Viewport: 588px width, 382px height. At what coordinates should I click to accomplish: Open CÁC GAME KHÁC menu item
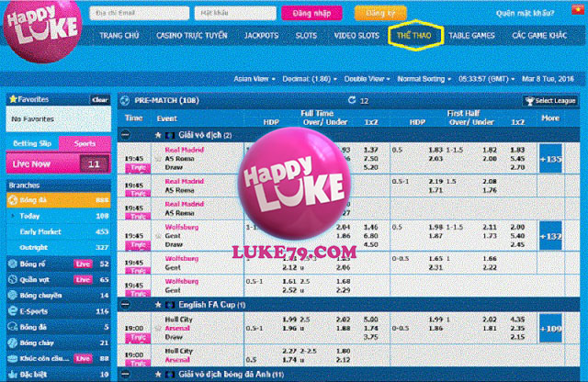pos(539,36)
